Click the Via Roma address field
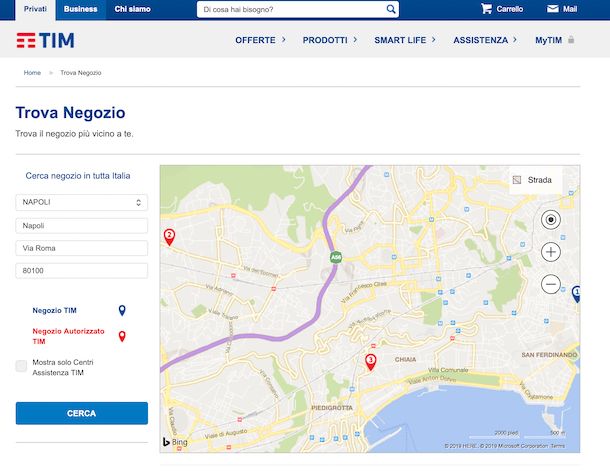Viewport: 610px width, 475px height. click(82, 248)
